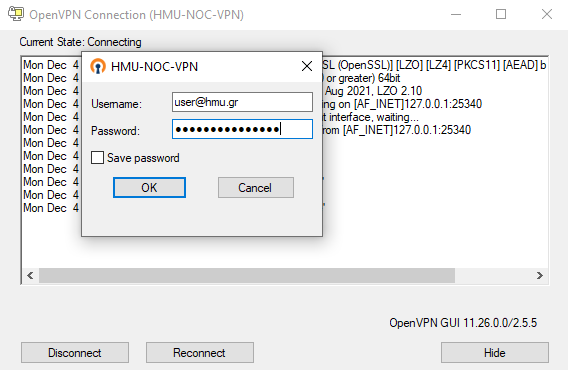Viewport: 568px width, 370px height.
Task: Click the Reconnect button
Action: coord(200,353)
